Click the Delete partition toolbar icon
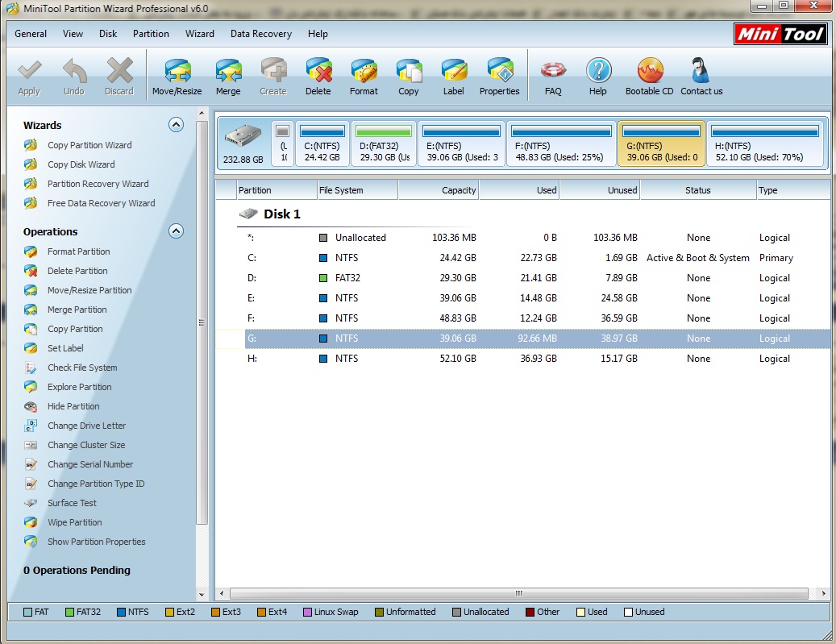Screen dimensions: 836x644 click(x=318, y=71)
